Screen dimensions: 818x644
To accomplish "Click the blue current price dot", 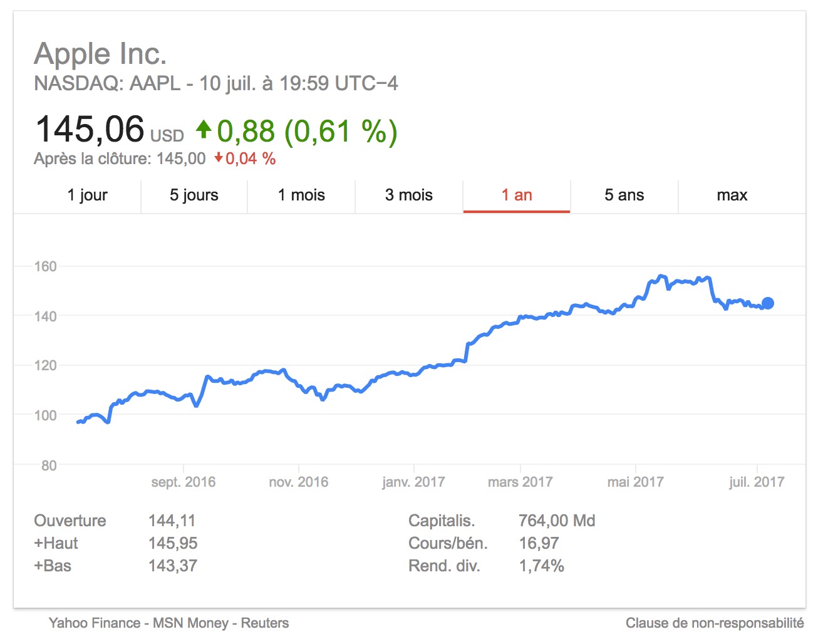I will point(767,303).
